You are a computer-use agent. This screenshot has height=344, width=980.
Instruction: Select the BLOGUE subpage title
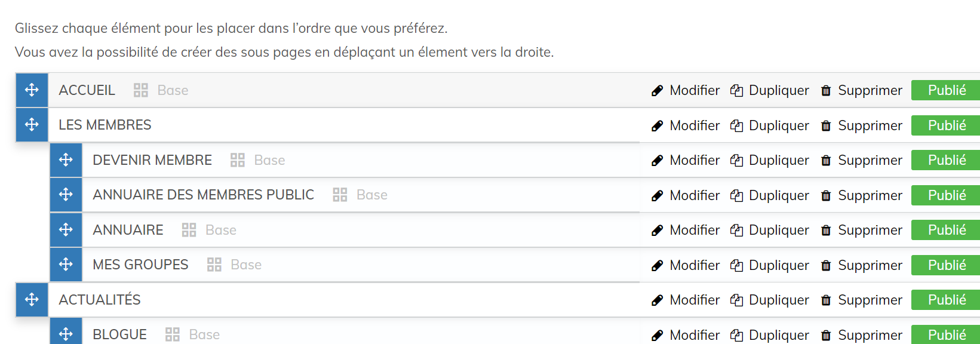(x=119, y=334)
